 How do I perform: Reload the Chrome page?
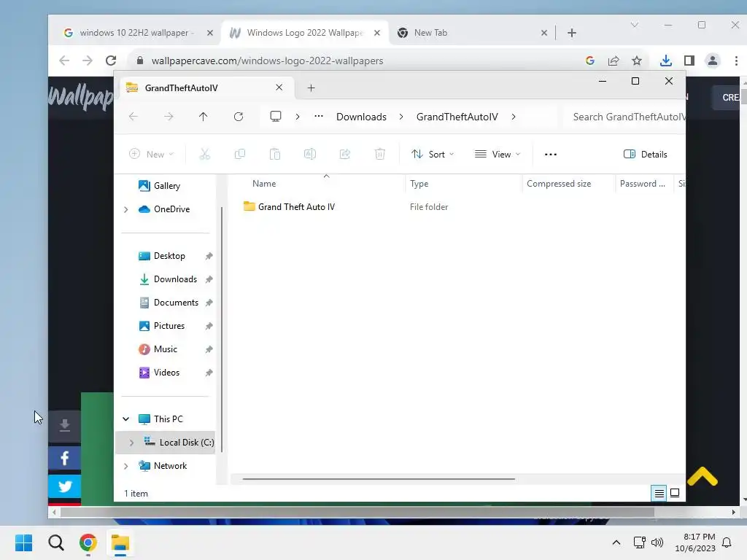click(x=111, y=61)
